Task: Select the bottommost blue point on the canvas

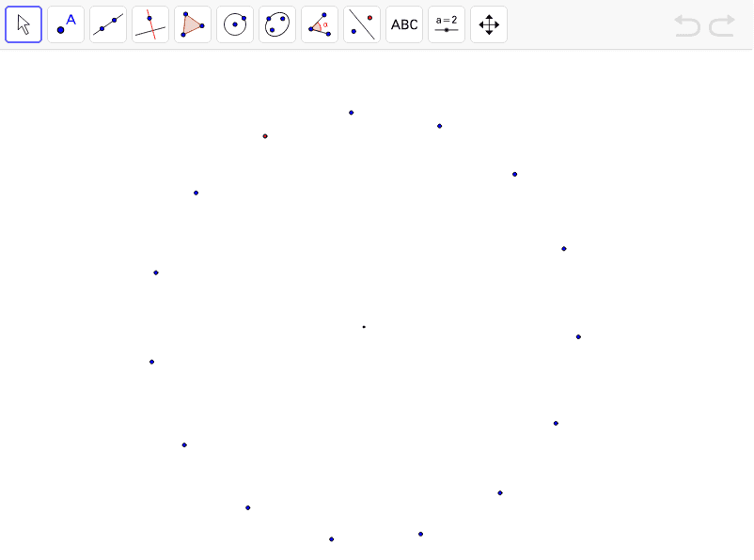Action: pos(331,538)
